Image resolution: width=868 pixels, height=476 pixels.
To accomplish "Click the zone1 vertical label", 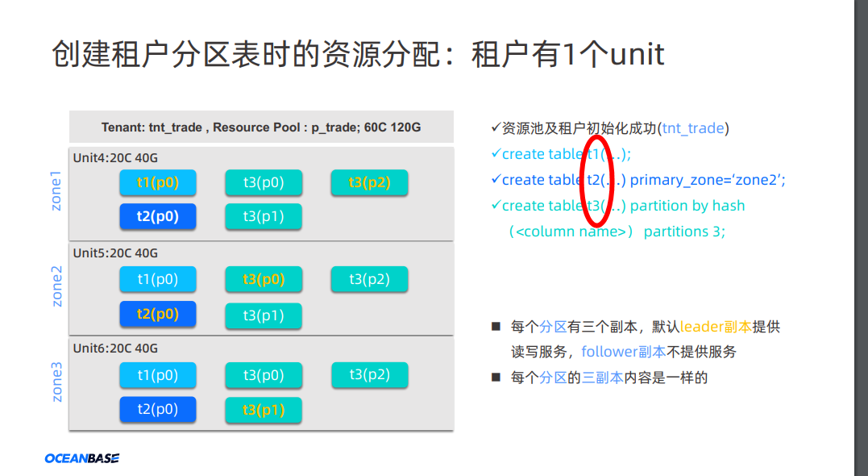I will (56, 190).
